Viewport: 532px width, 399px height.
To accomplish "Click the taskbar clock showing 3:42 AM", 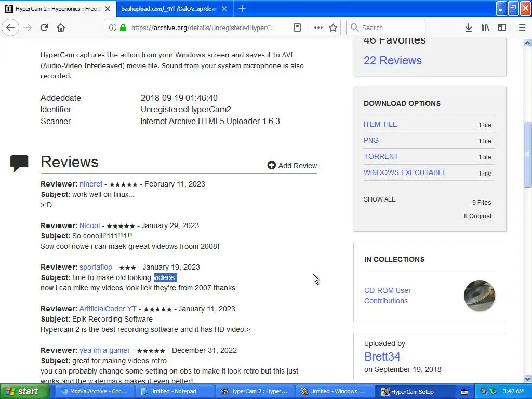I will pos(513,391).
